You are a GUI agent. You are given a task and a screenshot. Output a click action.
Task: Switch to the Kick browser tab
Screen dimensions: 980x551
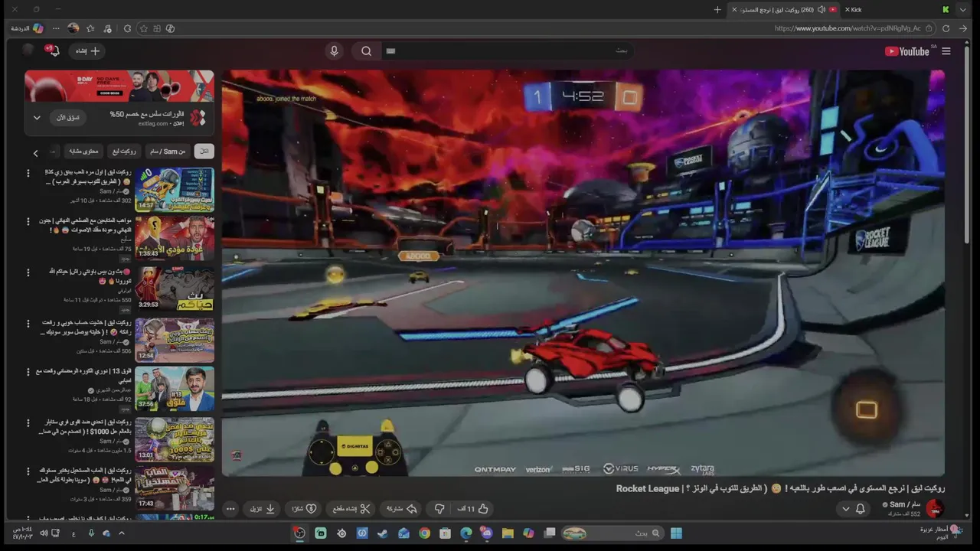(x=896, y=10)
